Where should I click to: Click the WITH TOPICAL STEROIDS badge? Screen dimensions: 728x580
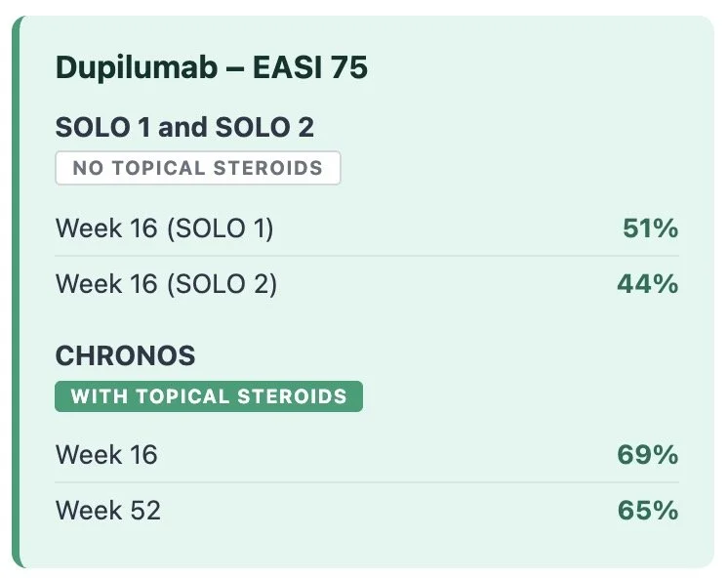point(209,396)
